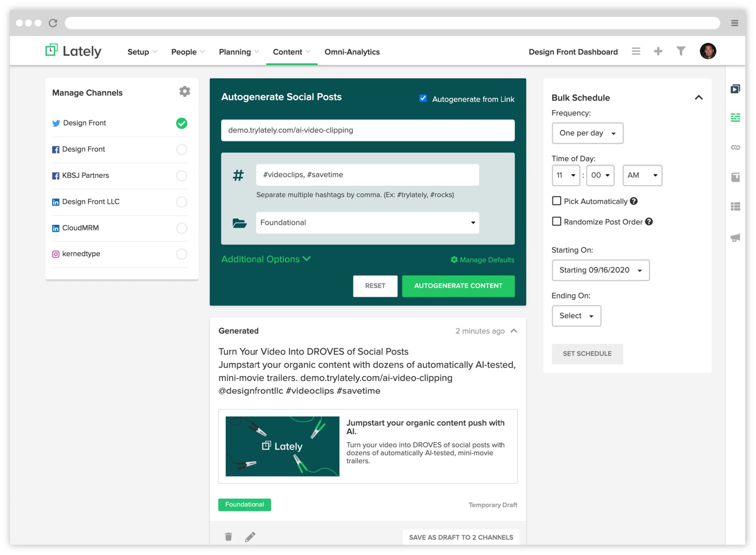Select the KBSJ Partners channel
The width and height of the screenshot is (756, 555).
pyautogui.click(x=182, y=176)
